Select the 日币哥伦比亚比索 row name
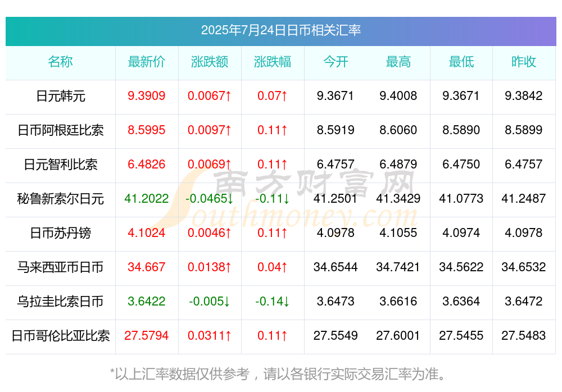The image size is (562, 392). [x=61, y=336]
